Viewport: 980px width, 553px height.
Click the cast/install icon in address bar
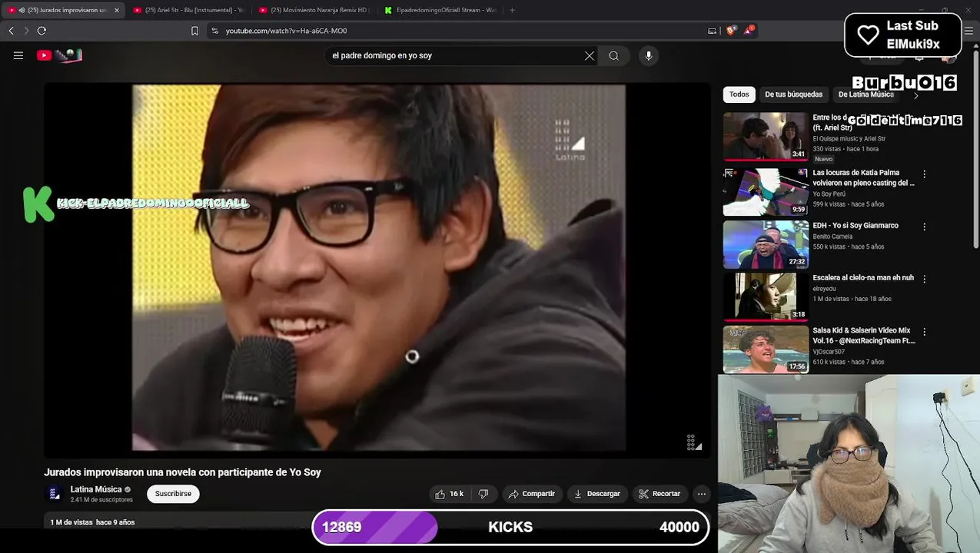pyautogui.click(x=712, y=31)
